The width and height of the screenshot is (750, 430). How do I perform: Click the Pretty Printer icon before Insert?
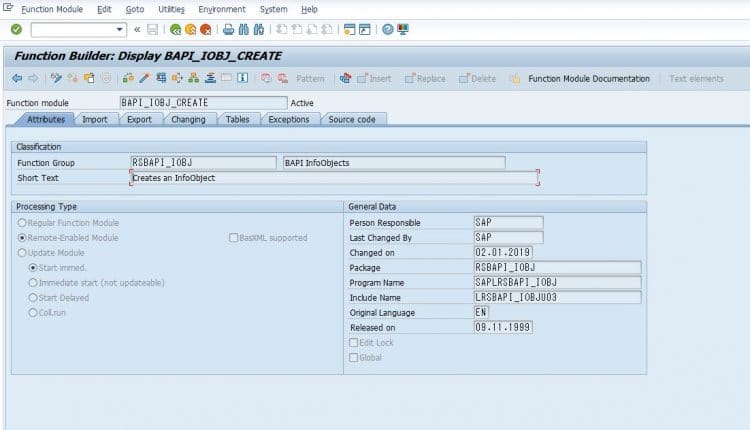click(x=345, y=78)
